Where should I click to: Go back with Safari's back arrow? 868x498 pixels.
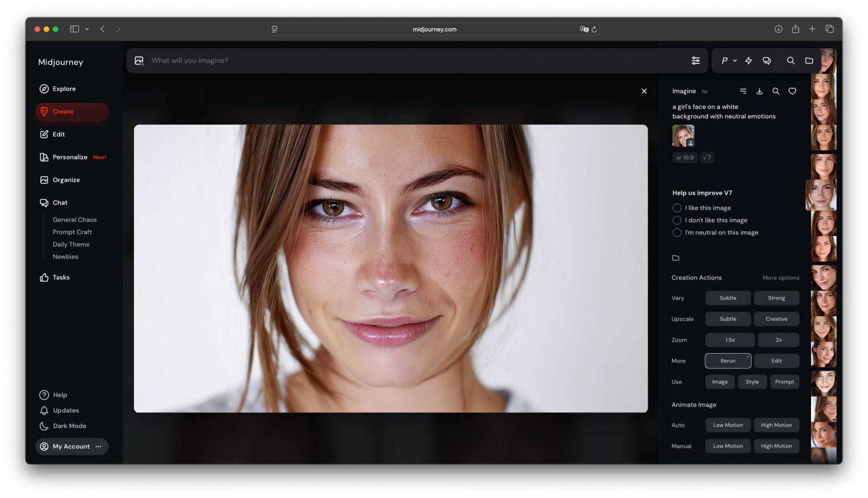coord(103,29)
